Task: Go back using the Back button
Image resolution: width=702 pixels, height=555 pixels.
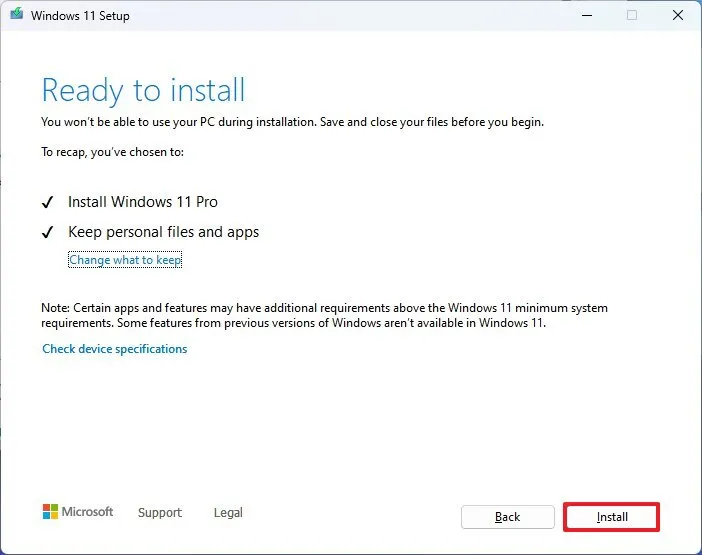Action: 507,517
